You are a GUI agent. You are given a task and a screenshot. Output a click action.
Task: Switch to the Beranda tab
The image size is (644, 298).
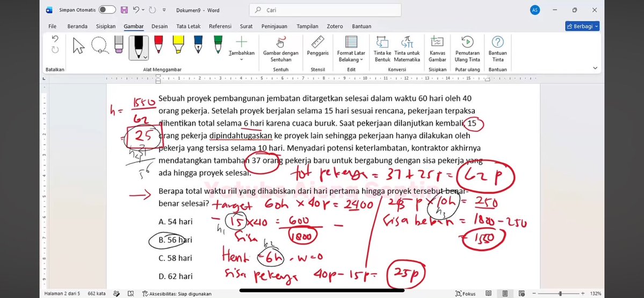click(x=77, y=26)
